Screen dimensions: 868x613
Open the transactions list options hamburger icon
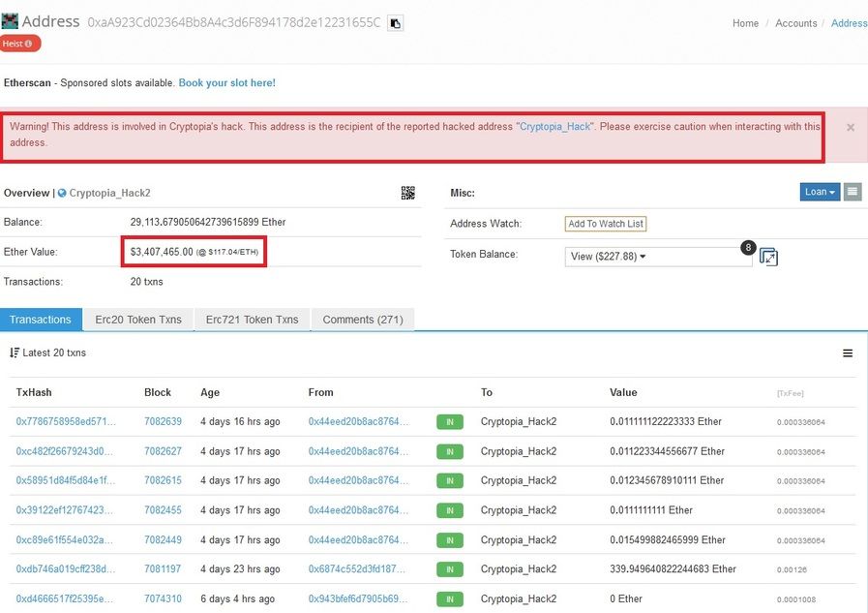[848, 353]
